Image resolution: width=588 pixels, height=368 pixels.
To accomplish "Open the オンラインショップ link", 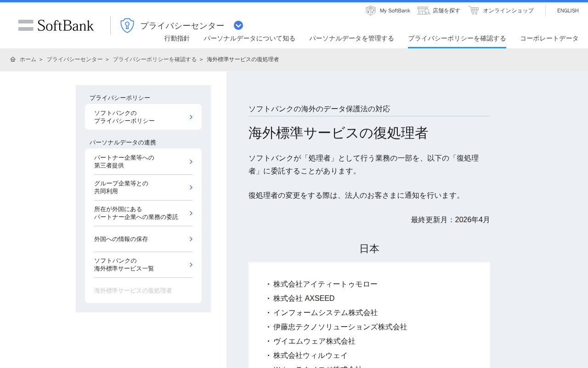I will tap(508, 11).
